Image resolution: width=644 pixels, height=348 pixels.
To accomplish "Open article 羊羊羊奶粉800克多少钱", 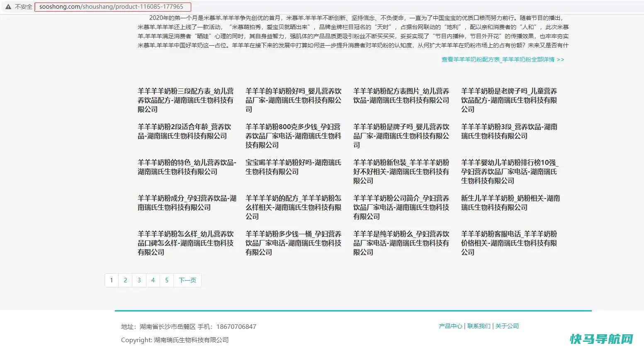I will [x=294, y=136].
